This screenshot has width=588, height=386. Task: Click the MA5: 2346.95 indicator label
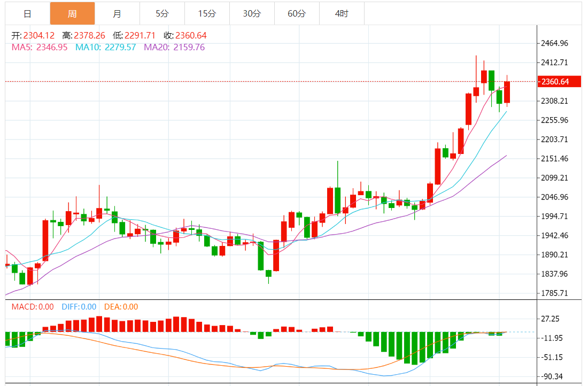point(40,47)
